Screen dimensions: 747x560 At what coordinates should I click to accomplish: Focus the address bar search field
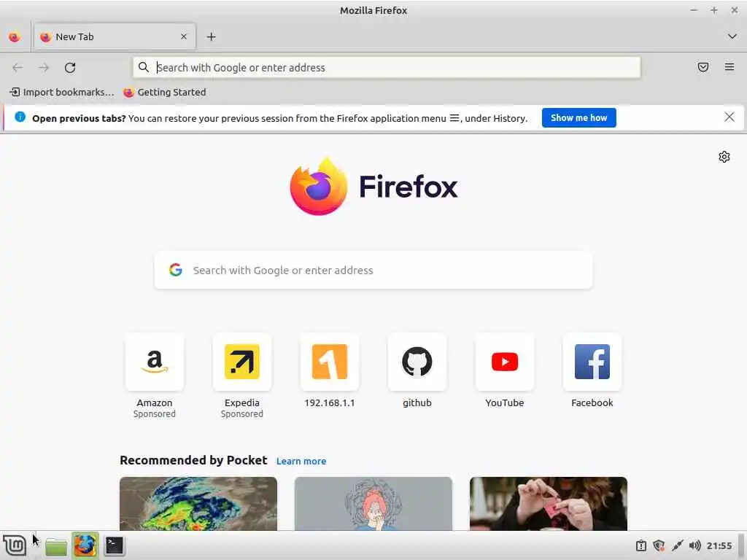pos(387,68)
